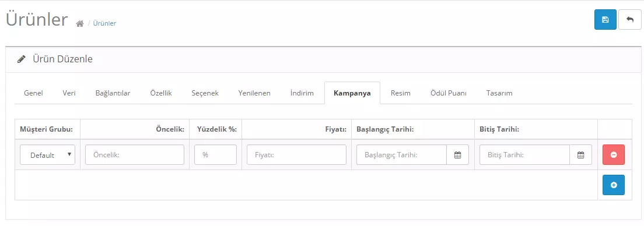Screen dimensions: 644x226
Task: Click the home icon in breadcrumb
Action: (80, 24)
